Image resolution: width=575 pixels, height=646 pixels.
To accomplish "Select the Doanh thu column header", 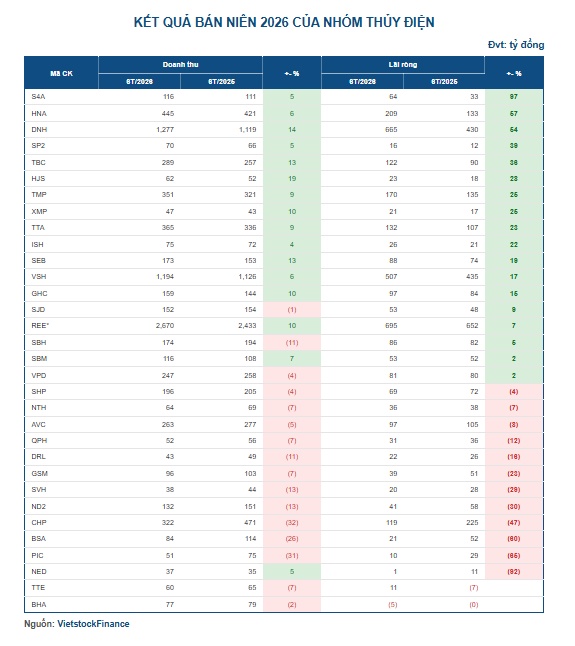I will coord(180,65).
